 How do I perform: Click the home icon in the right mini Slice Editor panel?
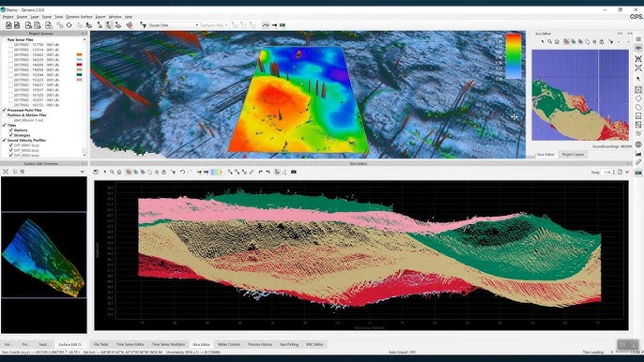coord(557,42)
